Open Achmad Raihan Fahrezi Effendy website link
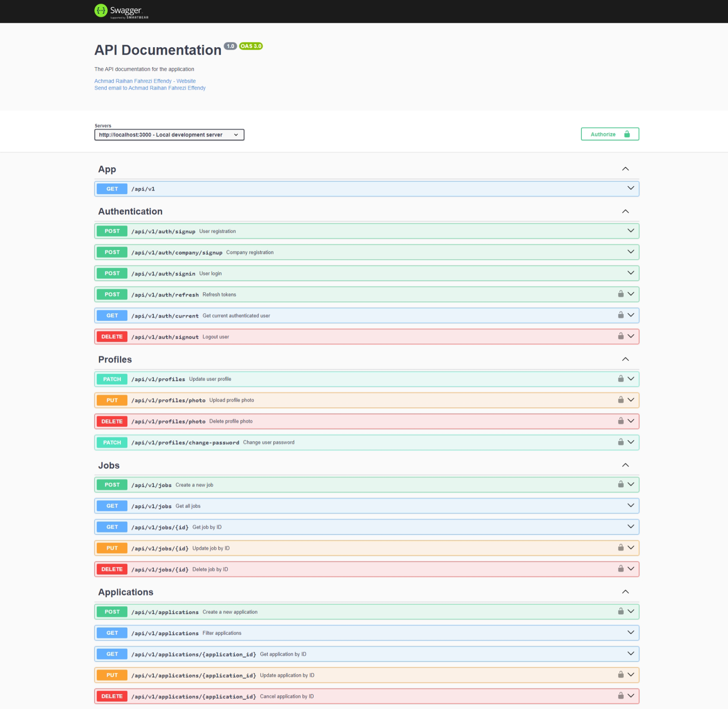Viewport: 728px width, 709px height. [x=145, y=81]
